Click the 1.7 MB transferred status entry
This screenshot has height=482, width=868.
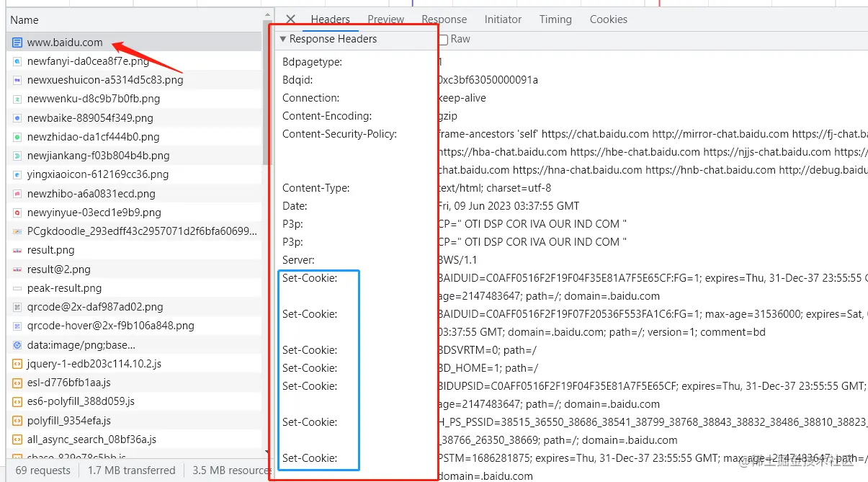tap(132, 470)
